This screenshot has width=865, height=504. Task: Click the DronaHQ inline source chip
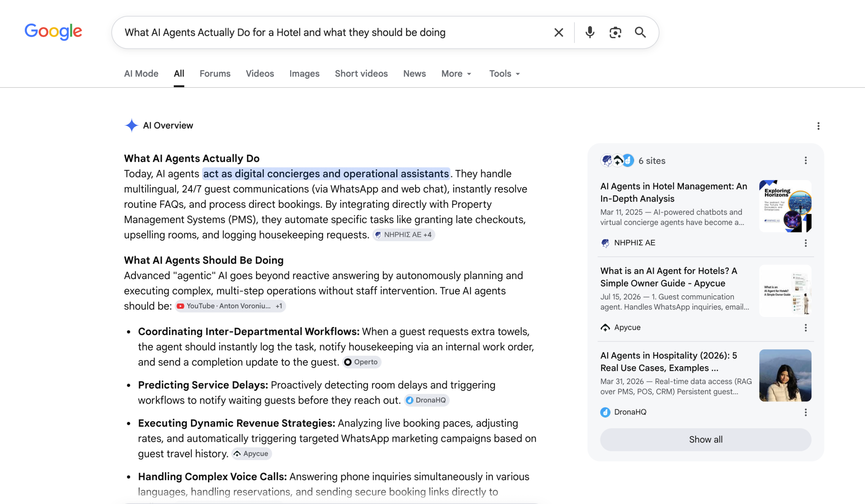[x=426, y=400]
